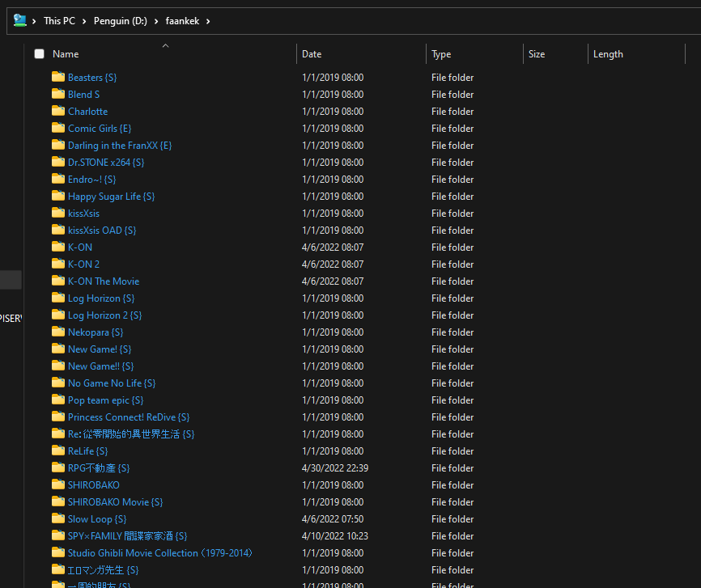
Task: Click the Beasters {S} folder icon
Action: [x=58, y=77]
